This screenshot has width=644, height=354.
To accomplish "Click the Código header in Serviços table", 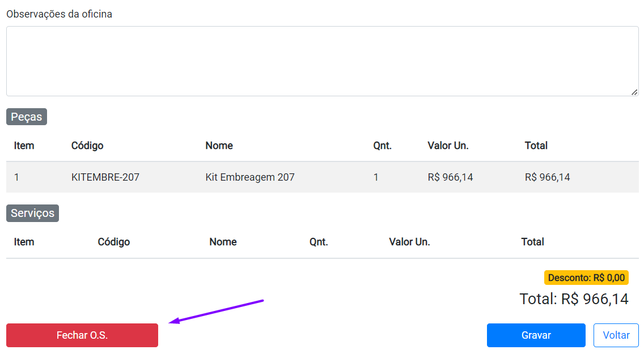I will click(114, 242).
